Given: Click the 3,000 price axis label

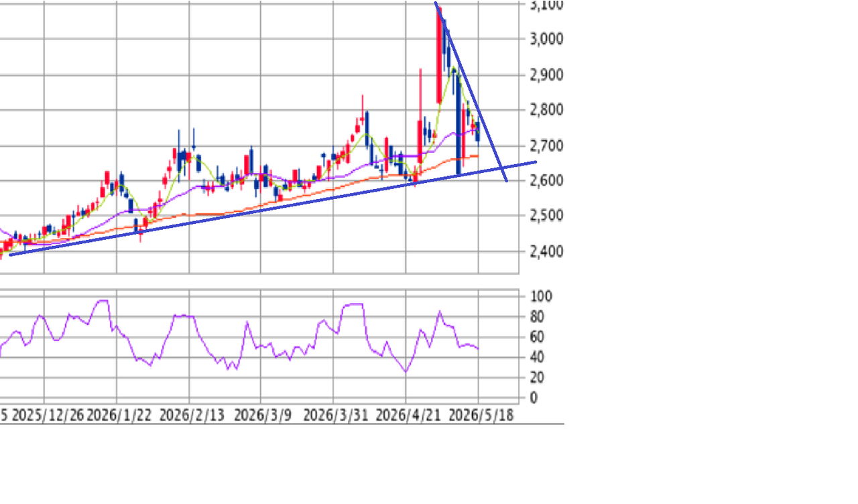Looking at the screenshot, I should pyautogui.click(x=546, y=39).
